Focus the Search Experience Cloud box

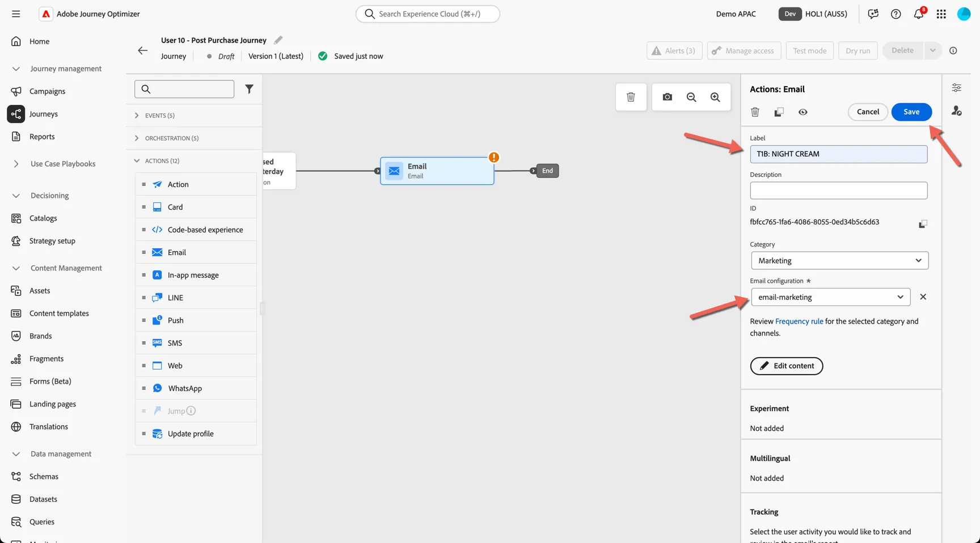pyautogui.click(x=428, y=14)
